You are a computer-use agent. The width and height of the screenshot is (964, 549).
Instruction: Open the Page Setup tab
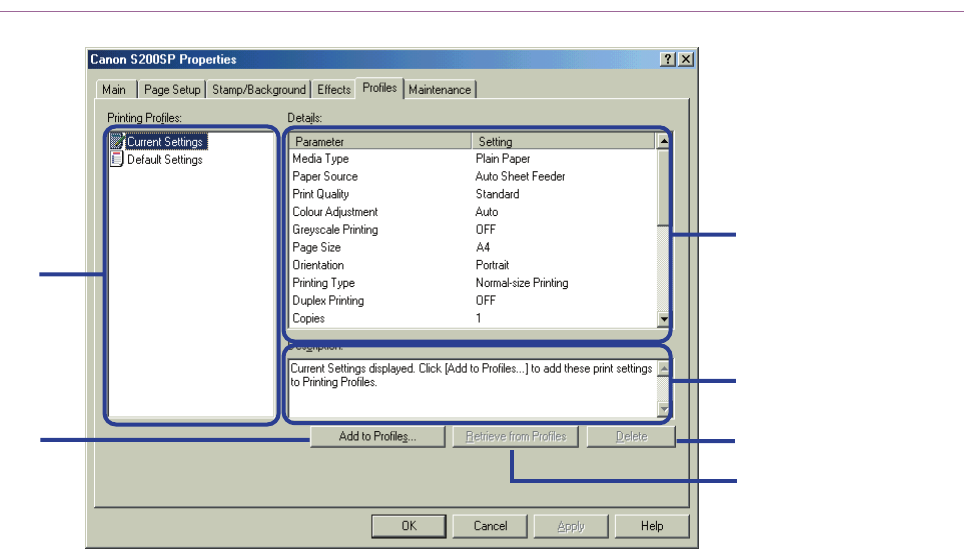[x=172, y=90]
